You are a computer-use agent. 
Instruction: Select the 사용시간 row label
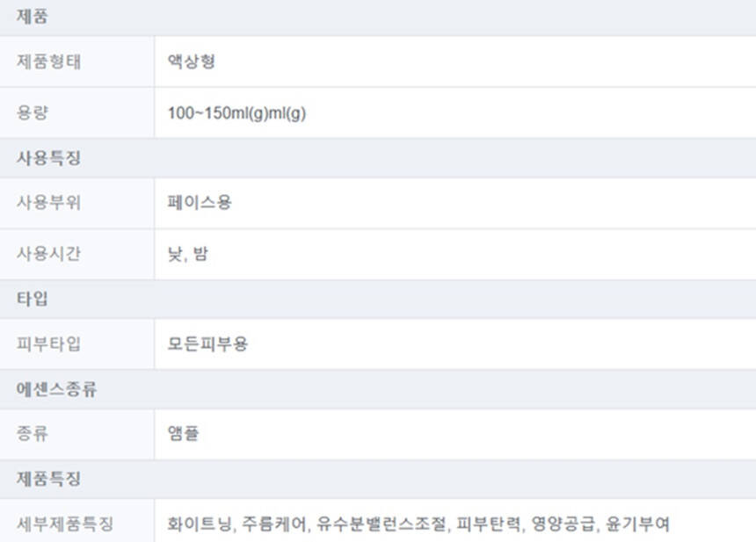click(48, 254)
